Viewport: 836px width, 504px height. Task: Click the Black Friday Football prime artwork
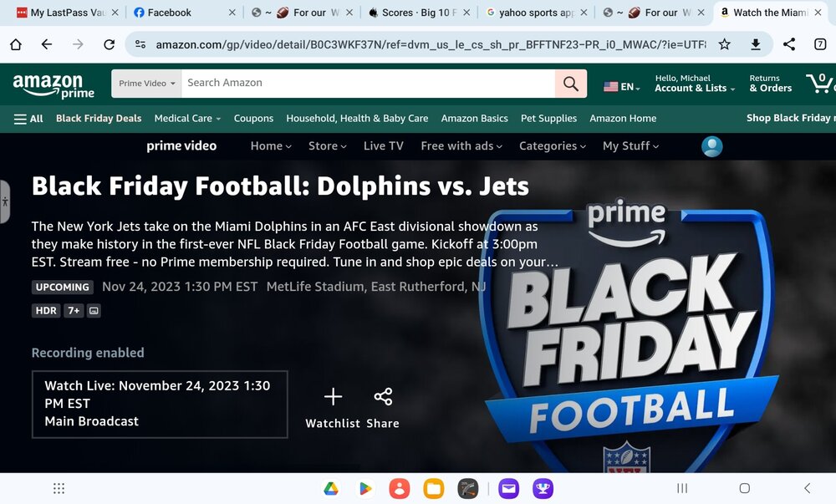click(x=630, y=336)
